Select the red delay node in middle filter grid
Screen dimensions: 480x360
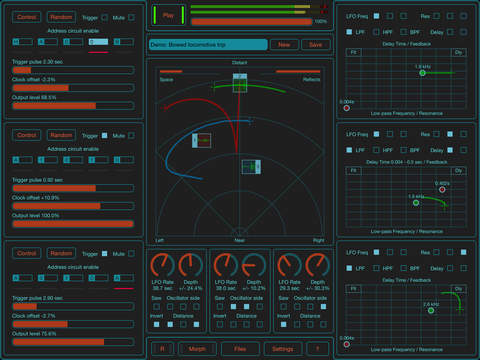pyautogui.click(x=442, y=189)
